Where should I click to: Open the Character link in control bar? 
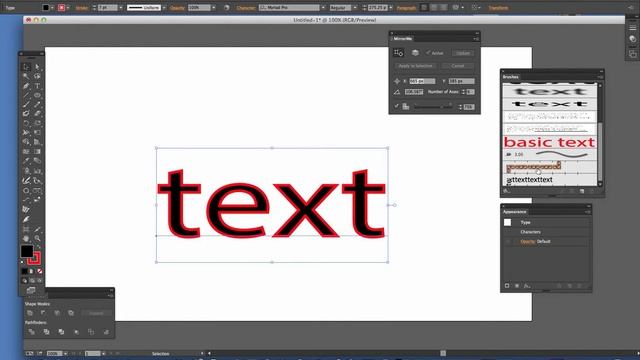pos(246,8)
